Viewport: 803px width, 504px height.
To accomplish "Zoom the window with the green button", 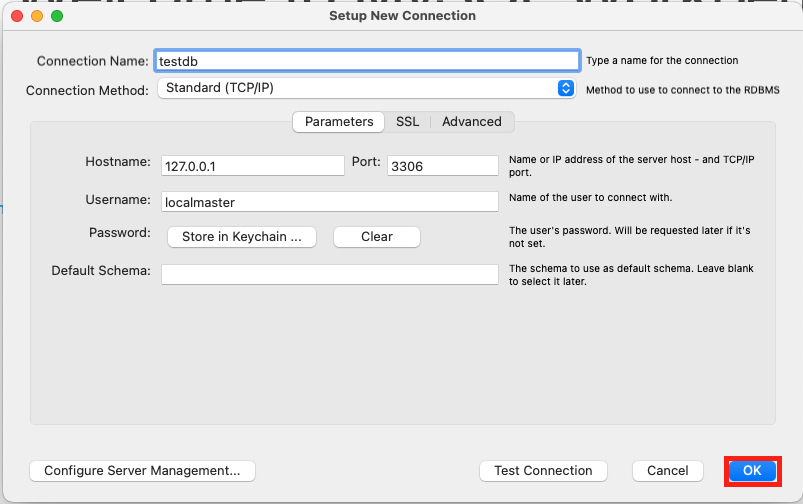I will point(57,16).
